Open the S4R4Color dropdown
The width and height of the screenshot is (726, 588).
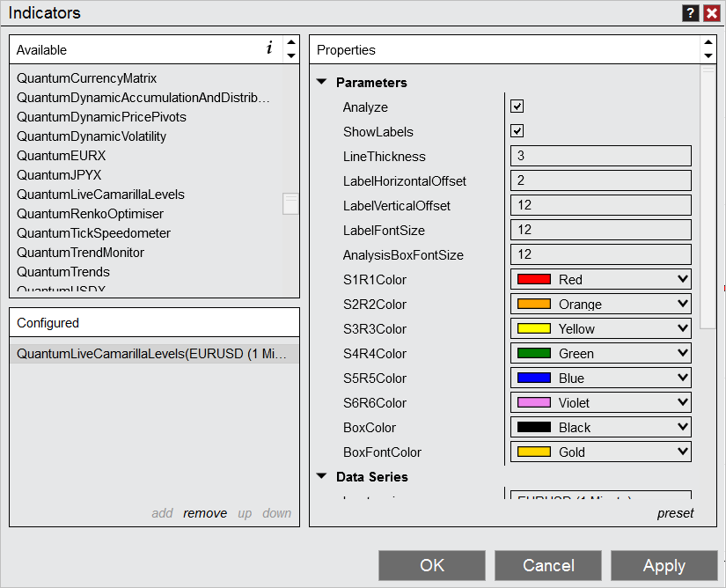pyautogui.click(x=601, y=353)
